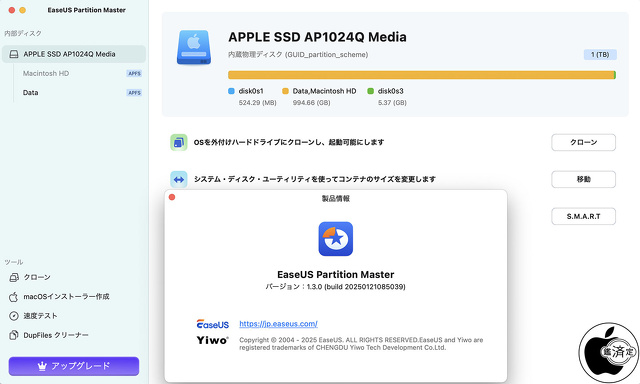The height and width of the screenshot is (384, 640).
Task: Click the S.M.A.R.T button
Action: coord(584,216)
